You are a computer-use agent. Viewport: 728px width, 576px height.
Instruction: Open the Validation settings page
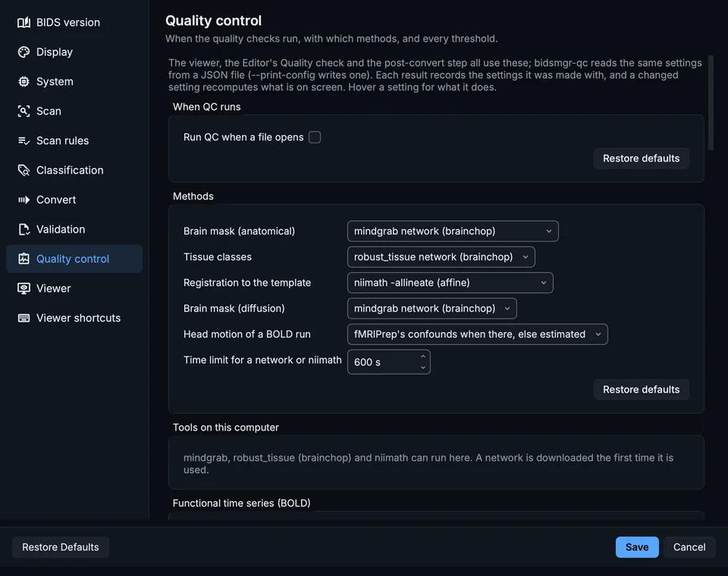point(74,230)
